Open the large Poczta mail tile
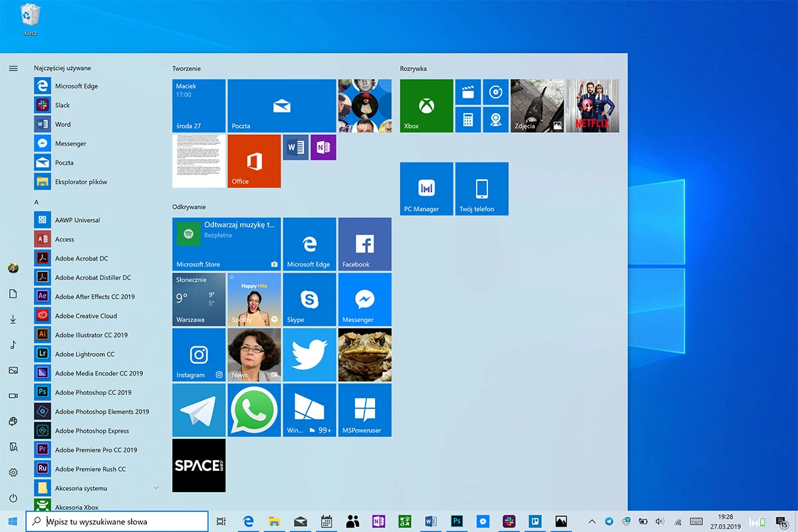 (281, 106)
